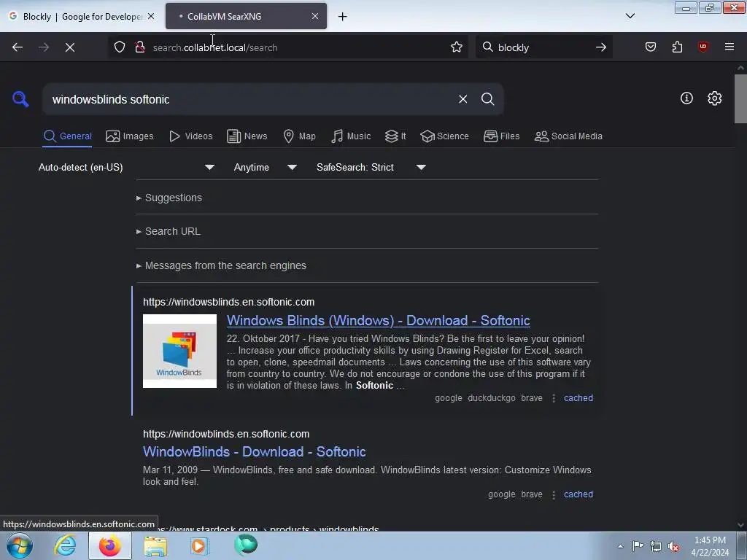Viewport: 747px width, 560px height.
Task: Select the General search category
Action: pyautogui.click(x=67, y=136)
